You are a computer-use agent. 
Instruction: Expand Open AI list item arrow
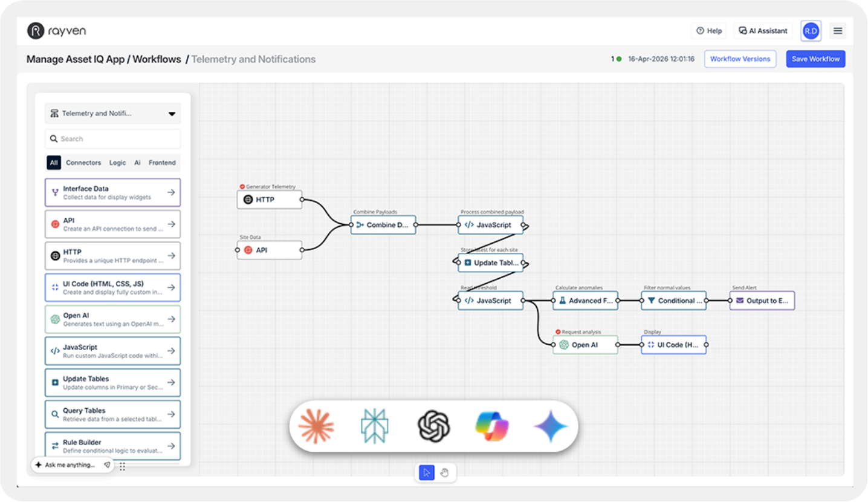coord(171,319)
